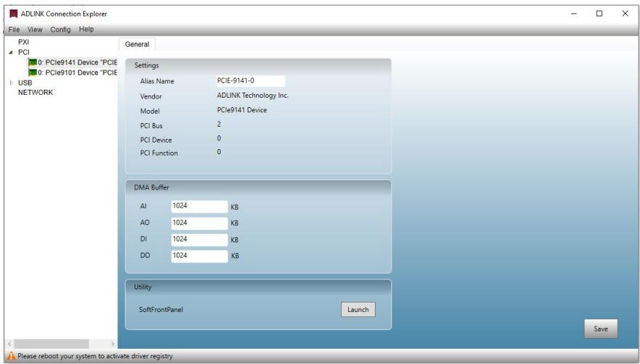Select the PXI tree entry

click(23, 42)
